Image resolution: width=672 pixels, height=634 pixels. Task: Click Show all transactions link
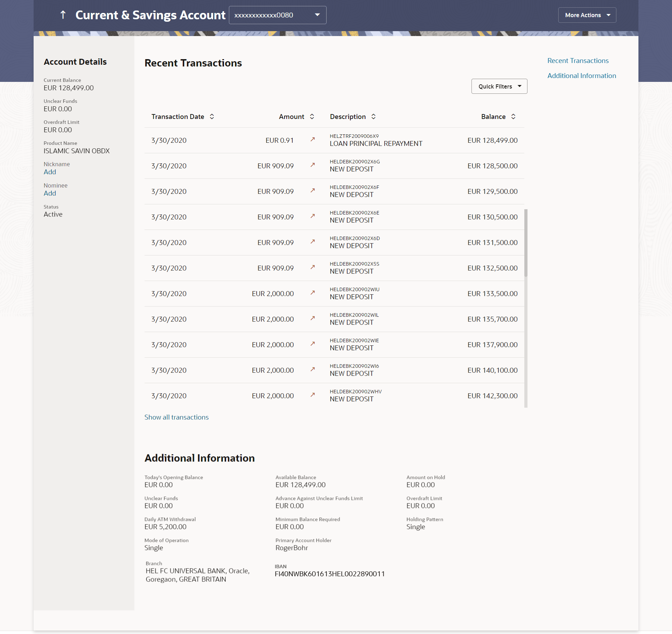[176, 417]
